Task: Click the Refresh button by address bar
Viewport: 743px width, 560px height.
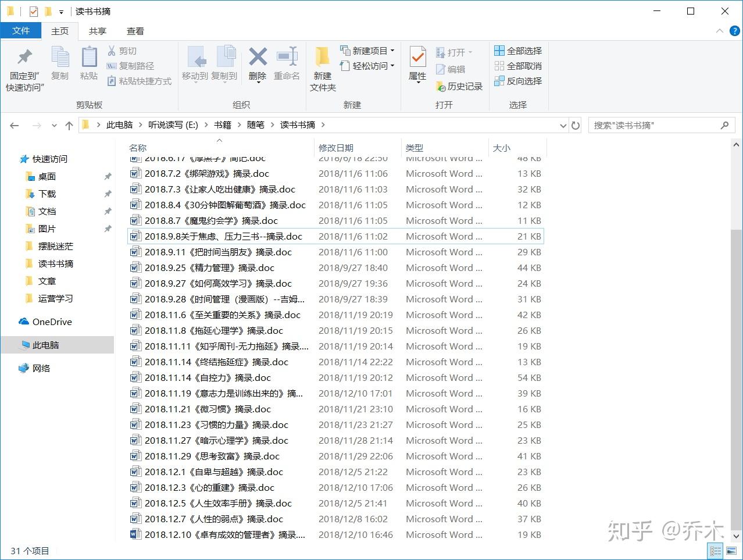Action: tap(576, 125)
